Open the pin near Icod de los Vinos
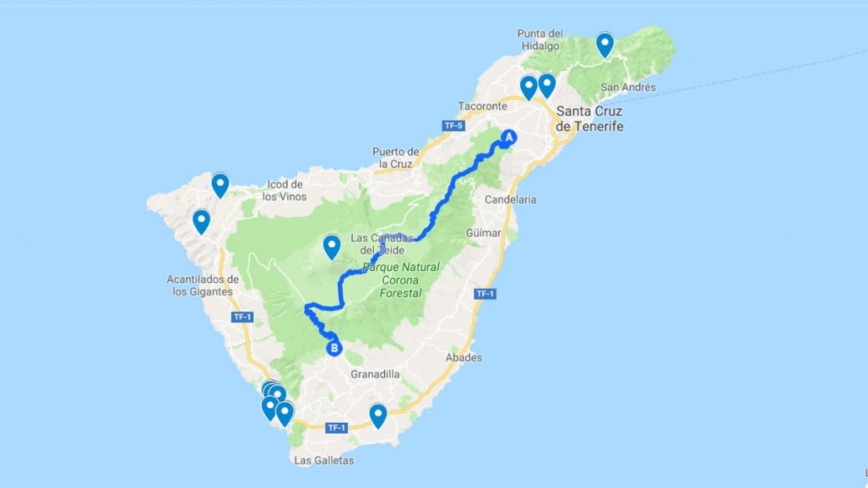The width and height of the screenshot is (868, 488). [220, 185]
